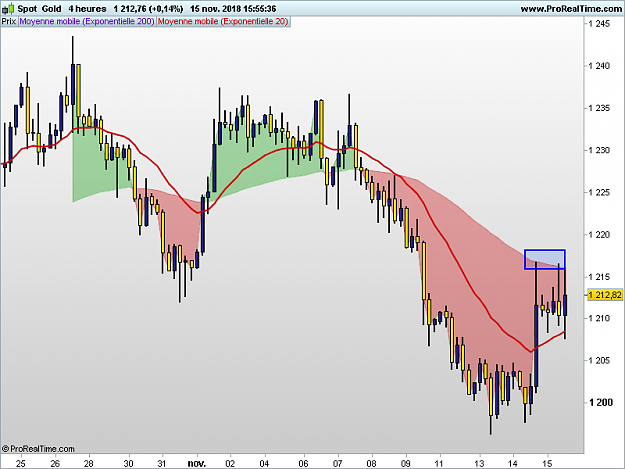Viewport: 625px width, 469px height.
Task: Click the 1 240 price axis label
Action: click(599, 66)
